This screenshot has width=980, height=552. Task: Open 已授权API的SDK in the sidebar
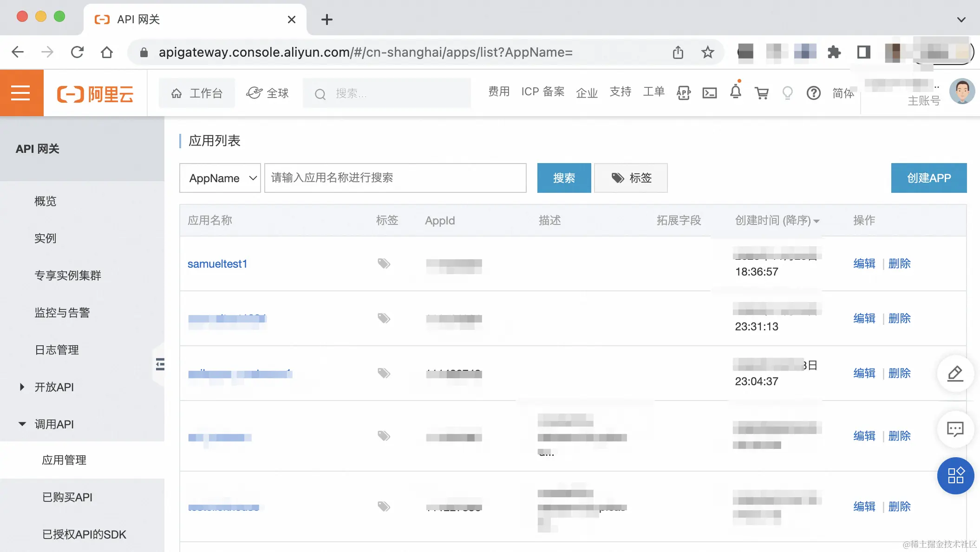(x=84, y=534)
